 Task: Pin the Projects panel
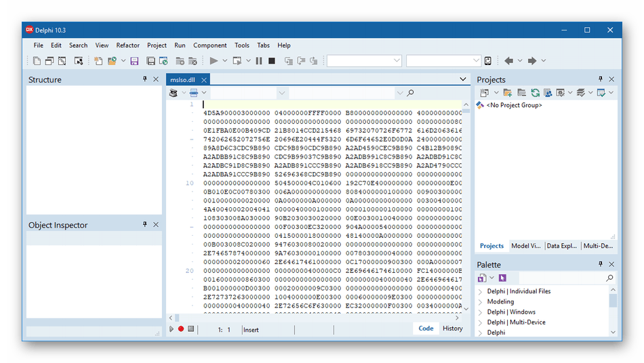click(601, 79)
